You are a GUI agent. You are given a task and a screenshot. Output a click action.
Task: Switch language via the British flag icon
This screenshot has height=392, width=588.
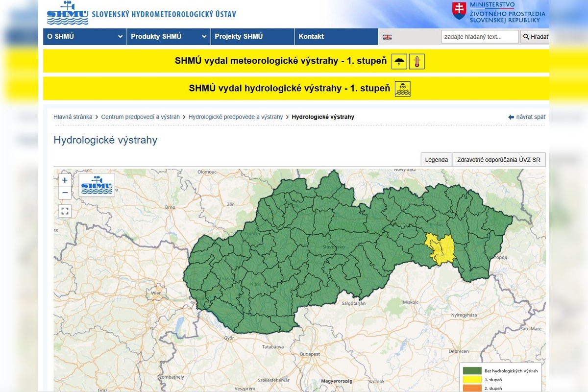(388, 36)
